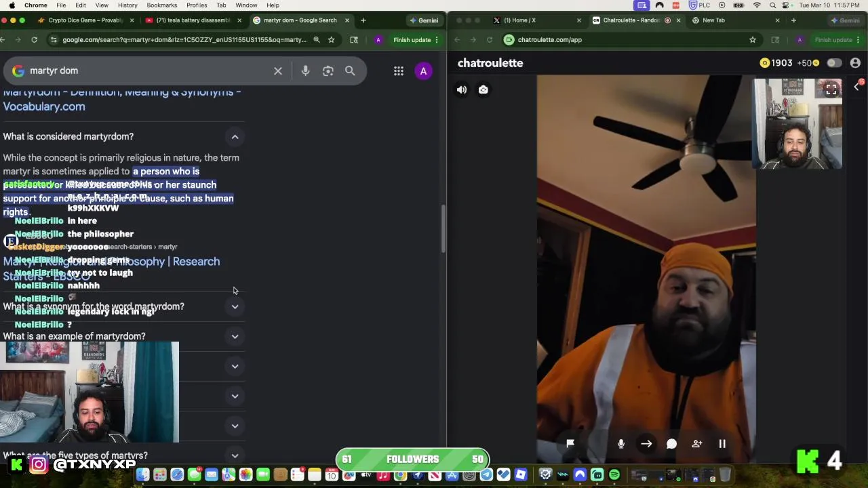Collapse 'What is considered martyrdom?' answer
The width and height of the screenshot is (868, 488).
point(235,137)
